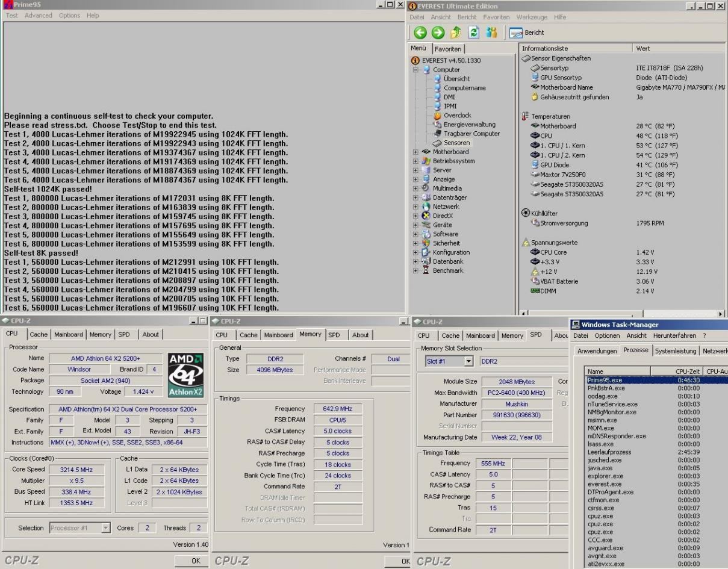Open the Advanced menu in Prime95
Viewport: 728px width, 569px height.
tap(38, 15)
